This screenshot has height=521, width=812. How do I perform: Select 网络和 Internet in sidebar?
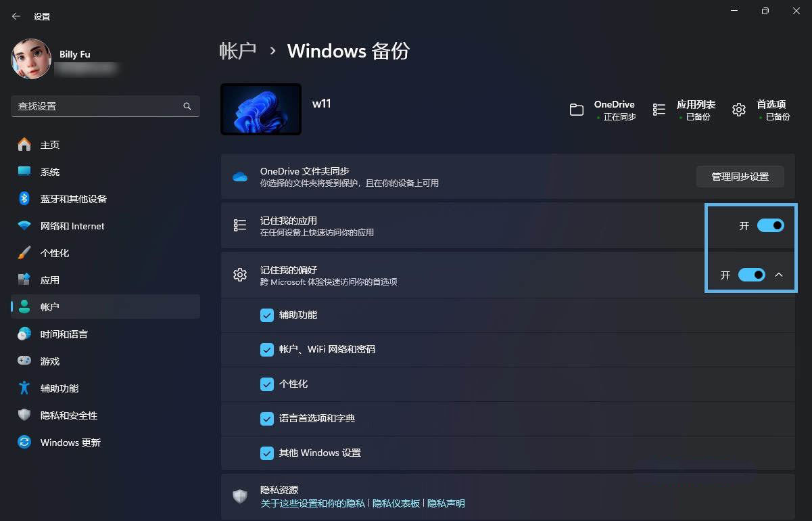tap(72, 226)
